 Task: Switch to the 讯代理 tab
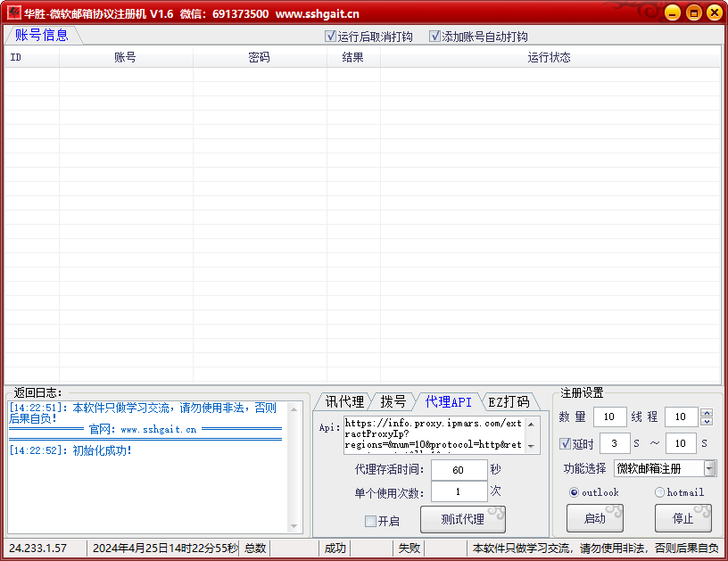343,401
